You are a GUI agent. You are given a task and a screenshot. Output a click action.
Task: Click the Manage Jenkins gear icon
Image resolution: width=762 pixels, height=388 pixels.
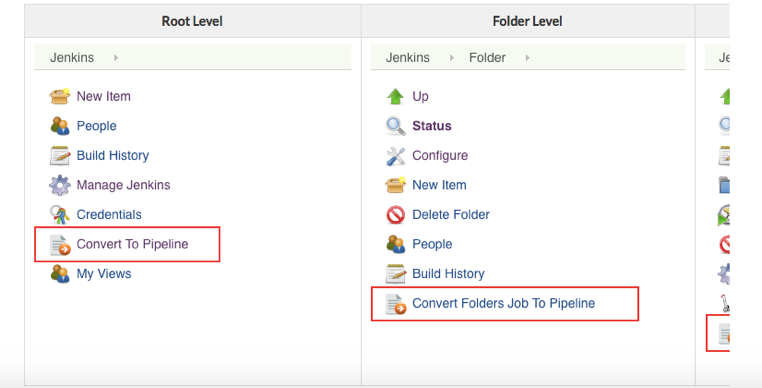tap(60, 185)
